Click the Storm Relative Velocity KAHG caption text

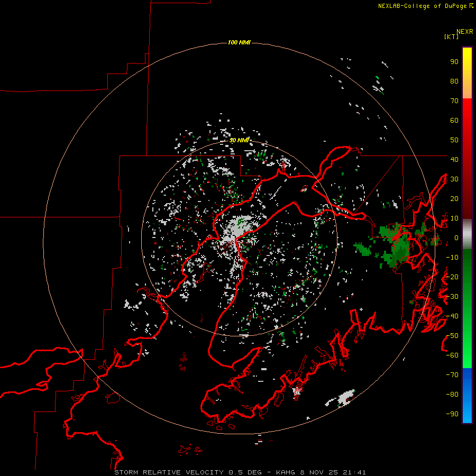(x=240, y=472)
